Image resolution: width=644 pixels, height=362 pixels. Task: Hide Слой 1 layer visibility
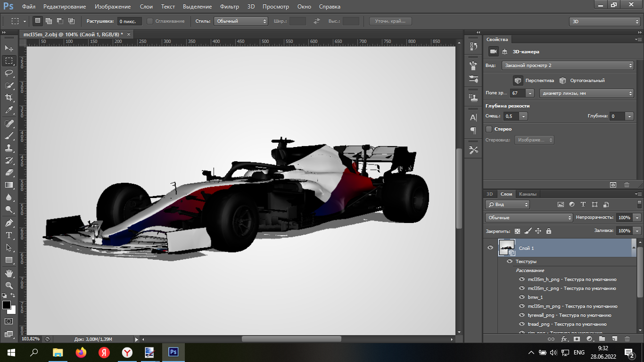pos(490,247)
